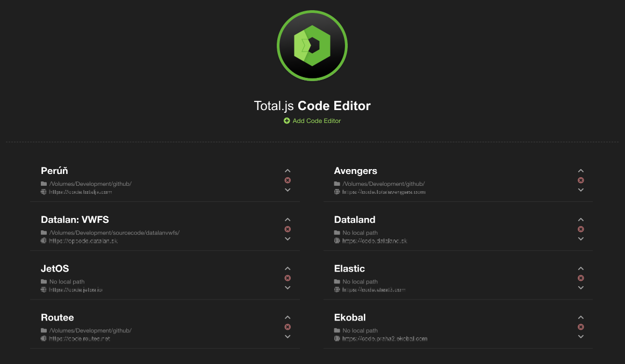625x364 pixels.
Task: Click globe icon under Elastic
Action: pyautogui.click(x=337, y=290)
